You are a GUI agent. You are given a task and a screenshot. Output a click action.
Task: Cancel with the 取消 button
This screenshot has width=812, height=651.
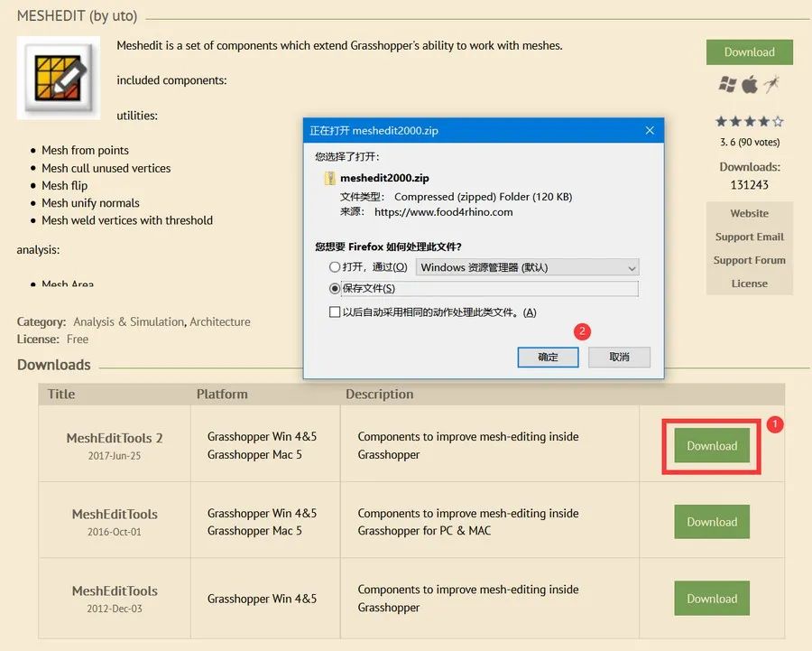tap(619, 358)
